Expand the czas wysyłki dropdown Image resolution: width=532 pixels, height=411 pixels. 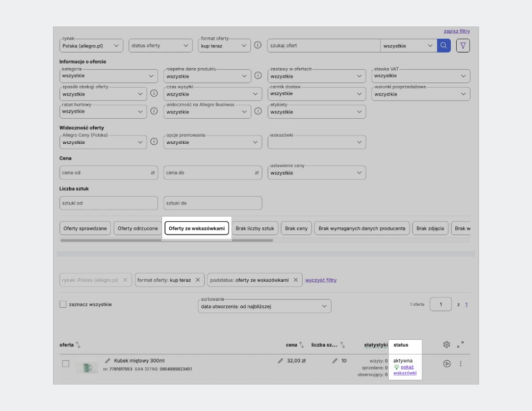pos(212,94)
